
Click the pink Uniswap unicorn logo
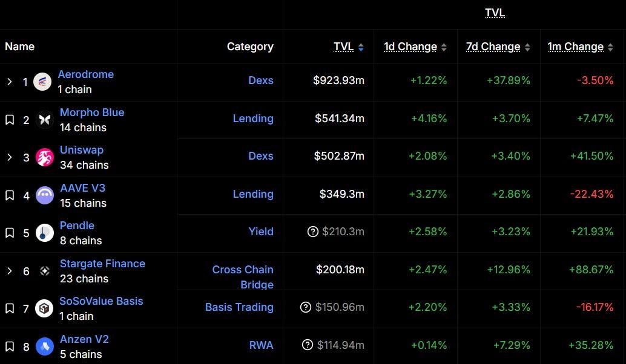click(x=45, y=157)
